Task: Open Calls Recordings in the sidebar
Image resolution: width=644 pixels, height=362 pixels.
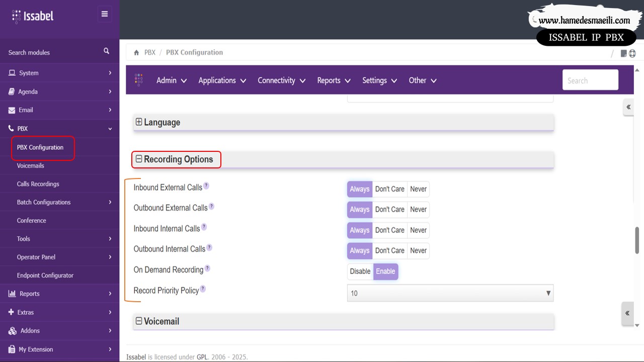Action: 38,184
